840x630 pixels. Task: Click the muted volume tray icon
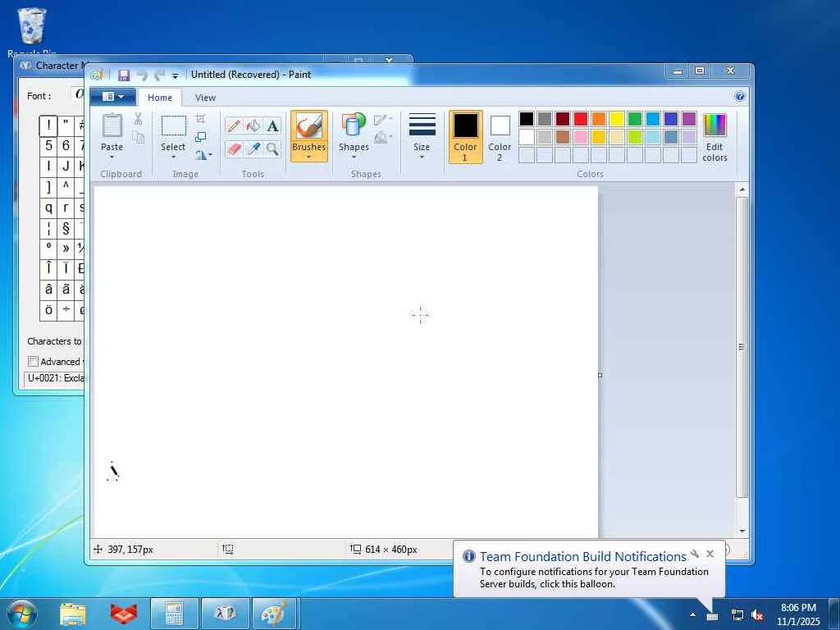pos(757,615)
